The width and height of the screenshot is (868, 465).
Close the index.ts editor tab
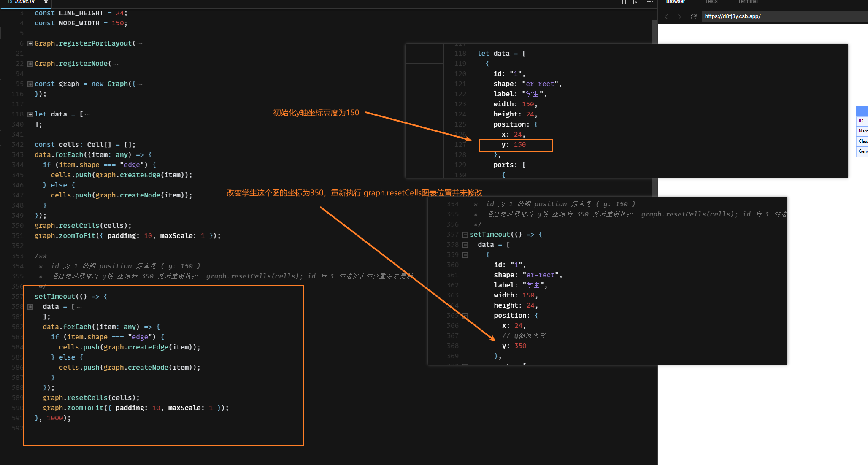coord(46,2)
